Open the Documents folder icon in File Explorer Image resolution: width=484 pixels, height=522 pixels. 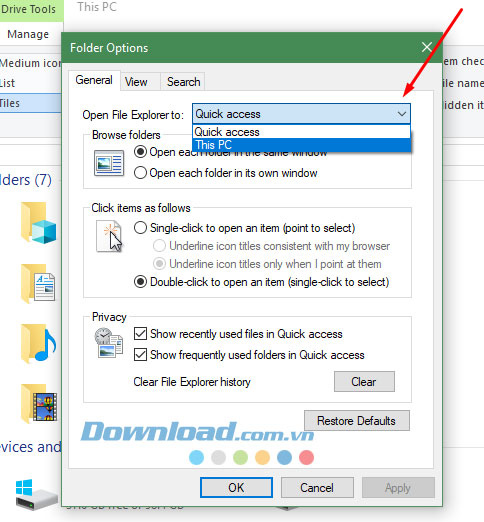pyautogui.click(x=39, y=283)
